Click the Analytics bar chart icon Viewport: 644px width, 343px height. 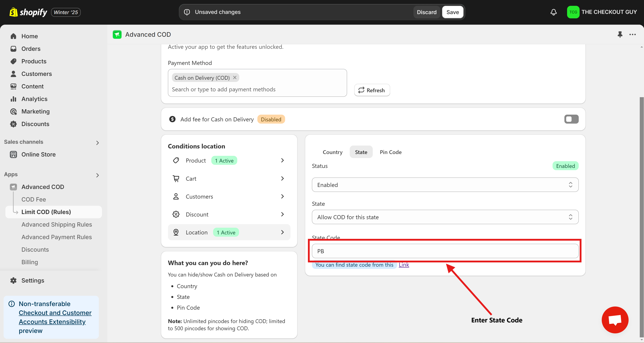click(x=13, y=99)
